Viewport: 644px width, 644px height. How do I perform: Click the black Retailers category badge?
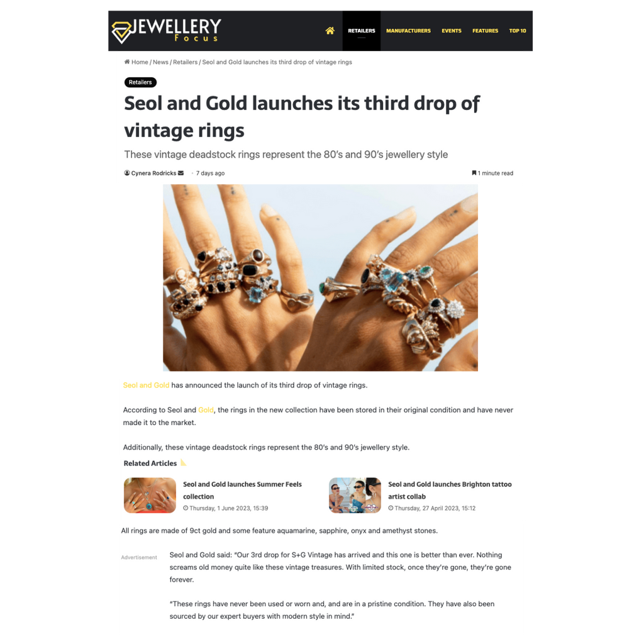(x=140, y=82)
